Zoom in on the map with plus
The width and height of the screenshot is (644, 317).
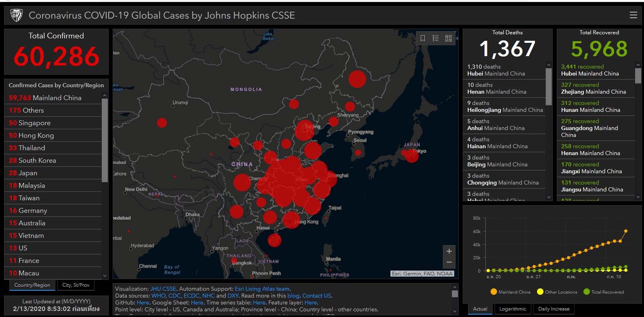pos(449,251)
